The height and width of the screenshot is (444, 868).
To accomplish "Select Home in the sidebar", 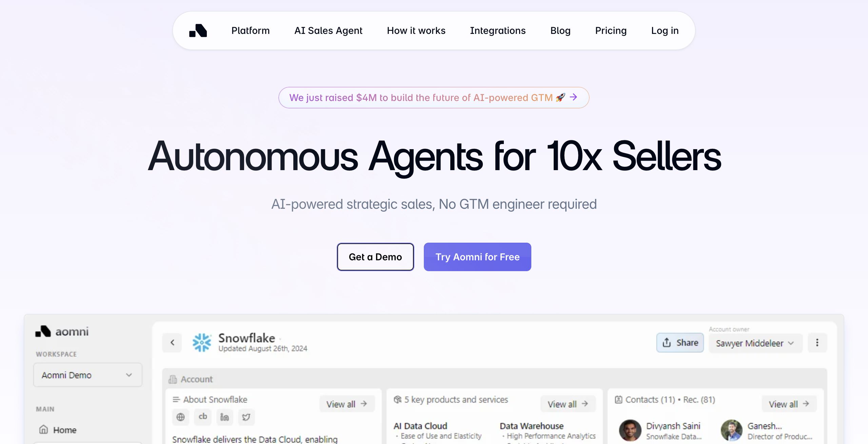I will point(64,430).
